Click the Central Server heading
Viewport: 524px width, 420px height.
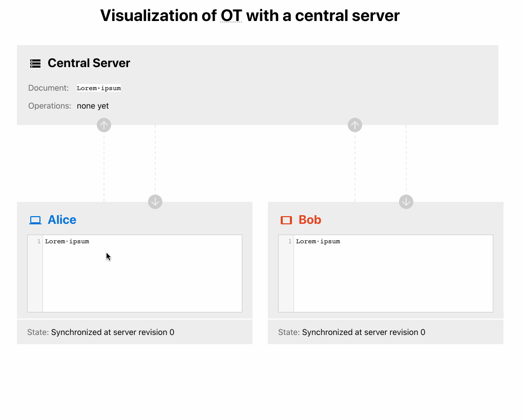pyautogui.click(x=89, y=63)
